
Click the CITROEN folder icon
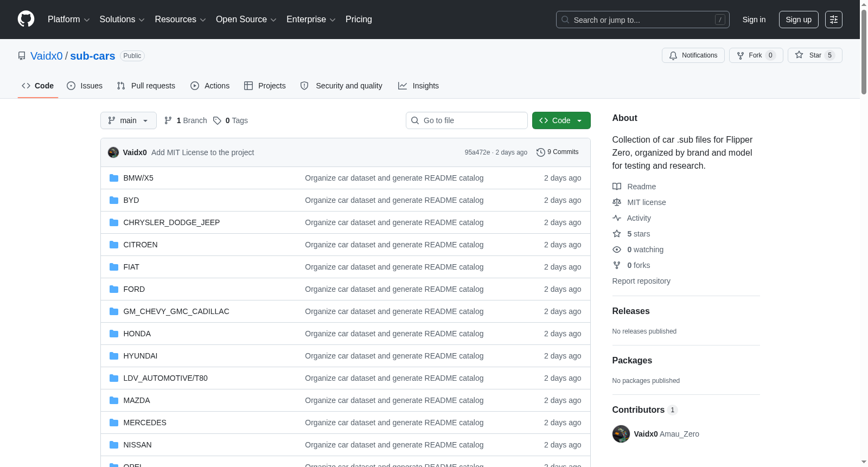114,245
